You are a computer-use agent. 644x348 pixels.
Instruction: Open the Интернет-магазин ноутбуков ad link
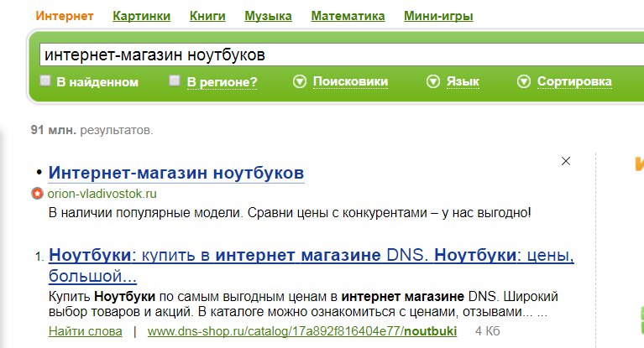click(176, 173)
